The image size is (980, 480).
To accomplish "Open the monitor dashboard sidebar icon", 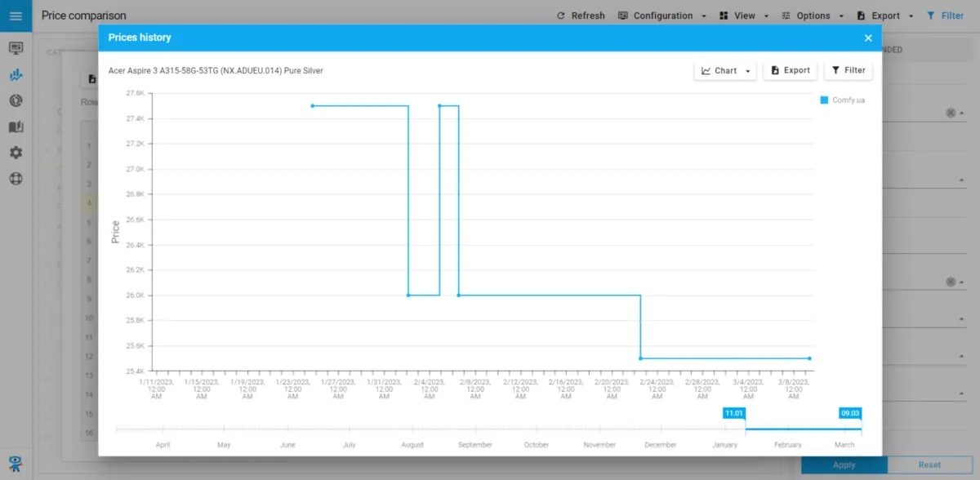I will click(16, 48).
